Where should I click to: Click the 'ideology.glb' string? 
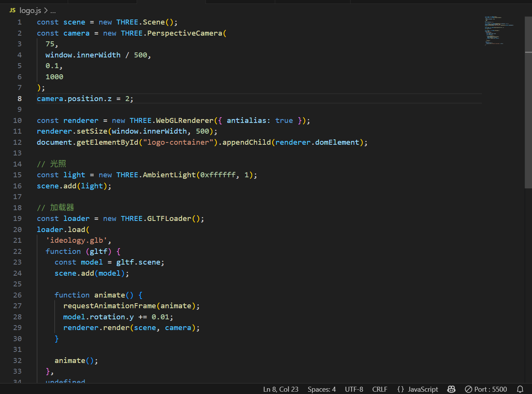tap(77, 240)
